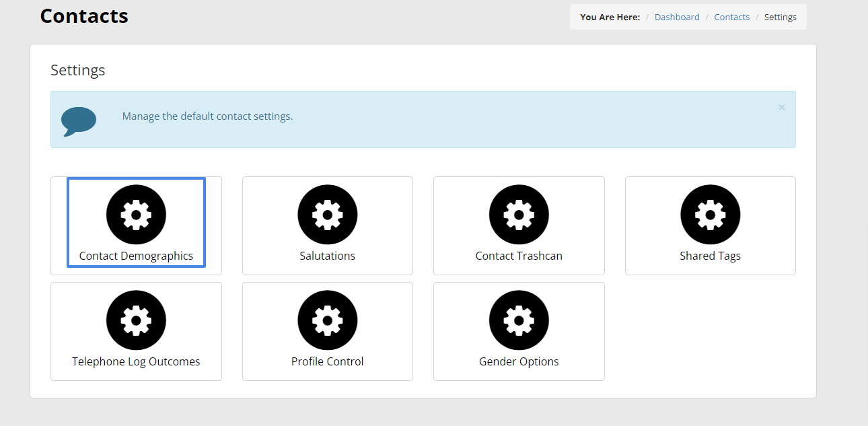Select the Salutations text label
The height and width of the screenshot is (426, 868).
pyautogui.click(x=327, y=256)
